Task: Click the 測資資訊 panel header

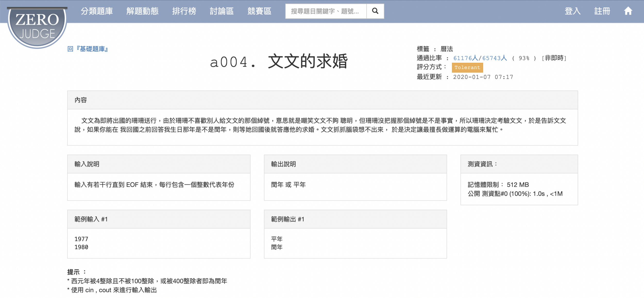Action: point(482,164)
